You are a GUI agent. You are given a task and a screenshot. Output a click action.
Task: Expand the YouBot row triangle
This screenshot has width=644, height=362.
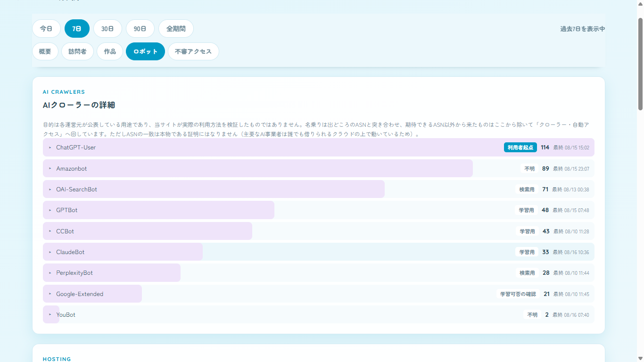tap(50, 315)
